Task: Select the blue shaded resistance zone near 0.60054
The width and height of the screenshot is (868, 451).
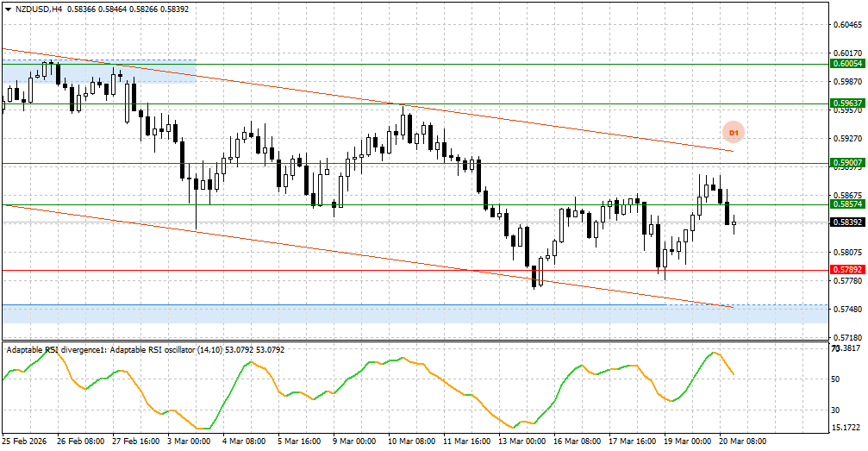Action: [100, 72]
